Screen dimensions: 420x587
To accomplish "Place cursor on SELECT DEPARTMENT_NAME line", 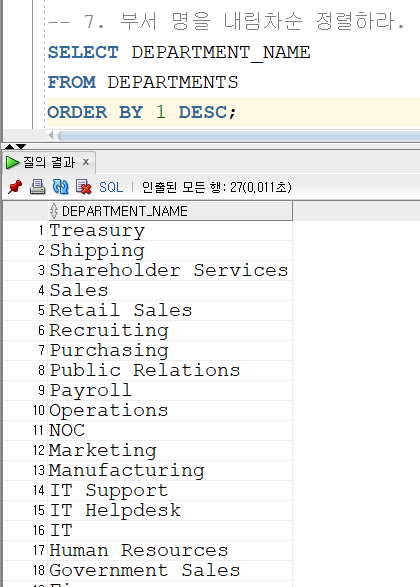I will [x=179, y=52].
